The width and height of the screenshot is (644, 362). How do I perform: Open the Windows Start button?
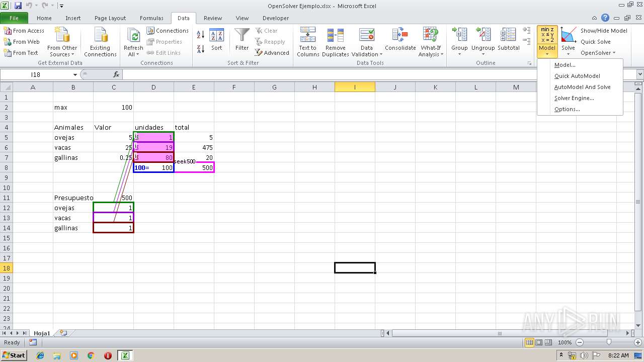click(14, 355)
